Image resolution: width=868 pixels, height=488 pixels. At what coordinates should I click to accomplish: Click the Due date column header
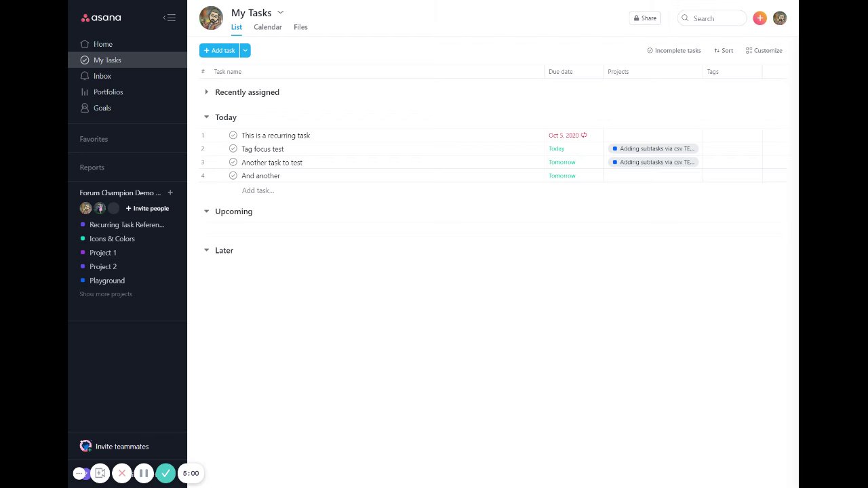[560, 71]
